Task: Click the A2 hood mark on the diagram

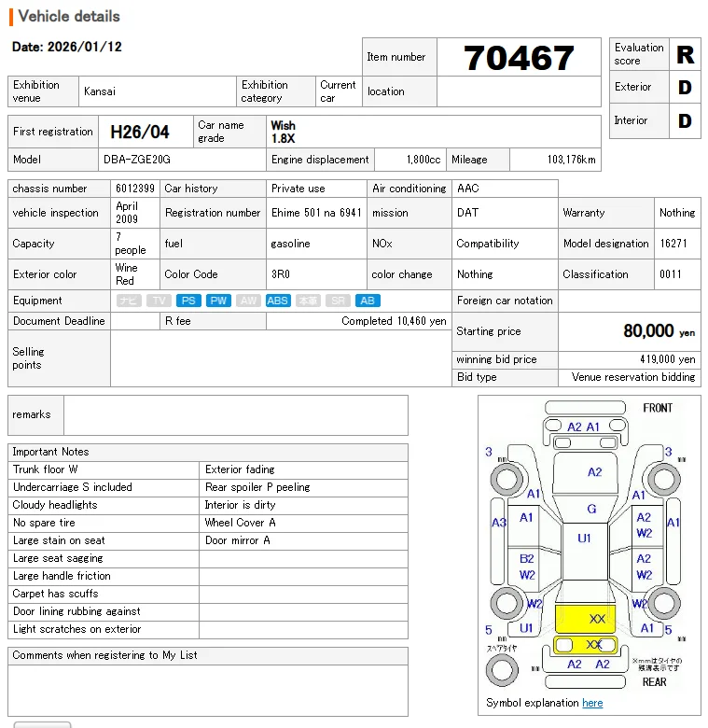Action: (594, 472)
